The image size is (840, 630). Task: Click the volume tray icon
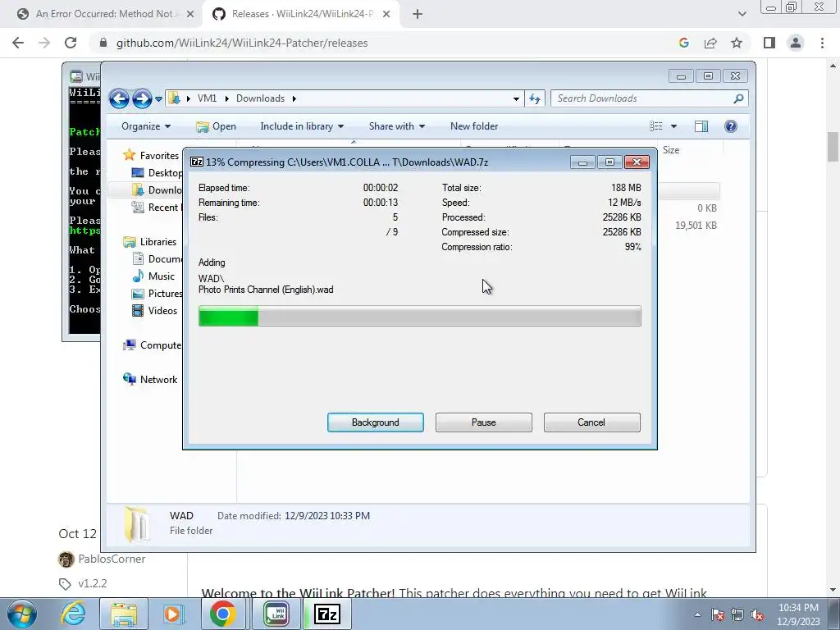pyautogui.click(x=757, y=614)
